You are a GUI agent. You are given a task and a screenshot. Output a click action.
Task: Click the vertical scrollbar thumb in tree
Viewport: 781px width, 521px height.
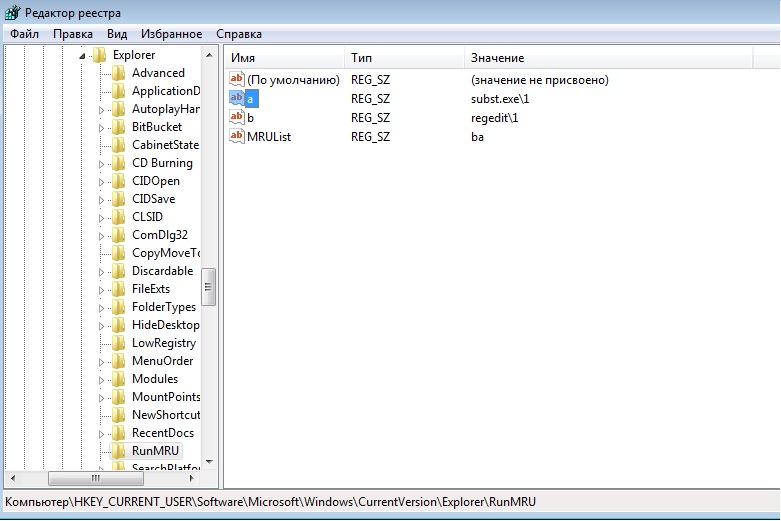[209, 286]
